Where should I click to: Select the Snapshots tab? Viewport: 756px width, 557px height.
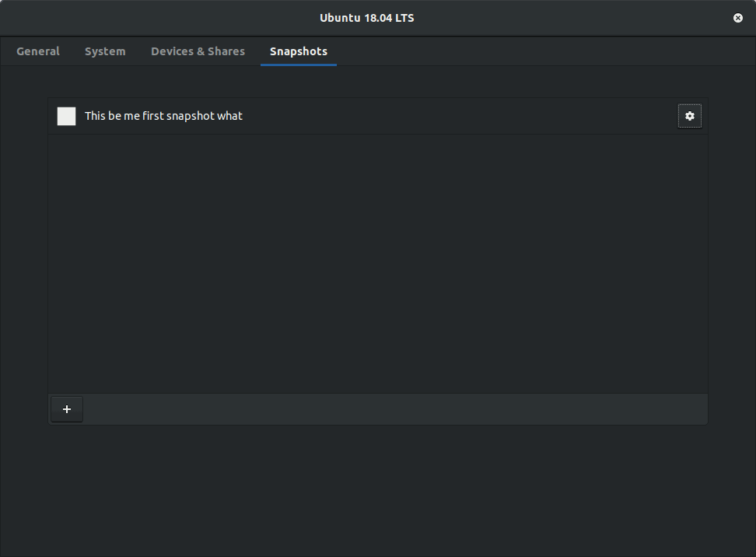(299, 51)
